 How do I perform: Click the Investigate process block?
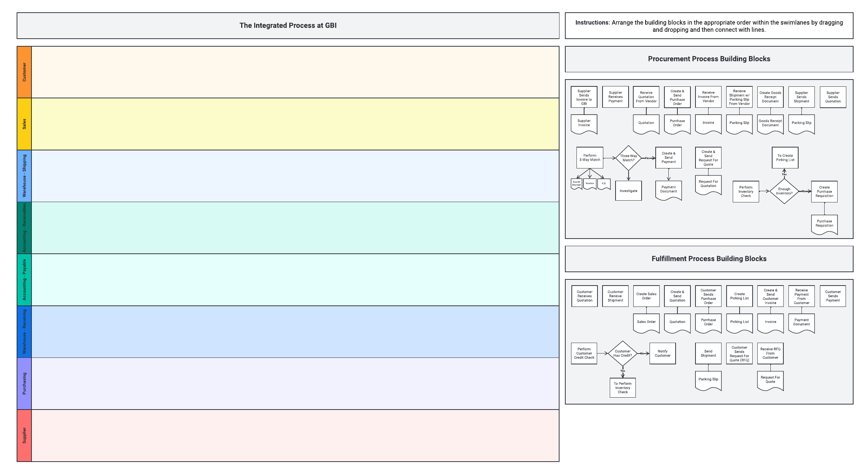pyautogui.click(x=628, y=191)
